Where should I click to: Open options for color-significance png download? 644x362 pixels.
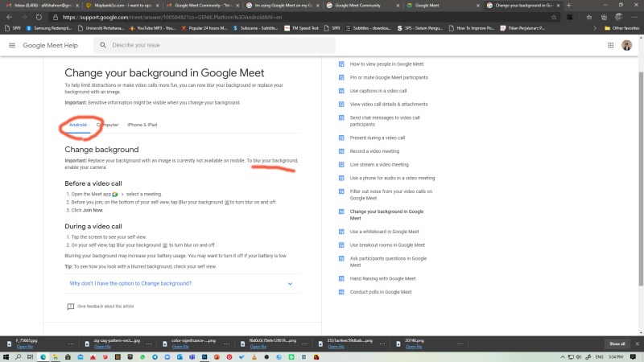tap(227, 344)
